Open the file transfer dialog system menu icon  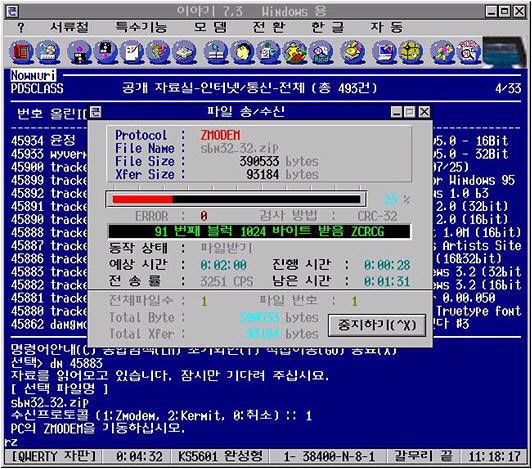pyautogui.click(x=96, y=112)
